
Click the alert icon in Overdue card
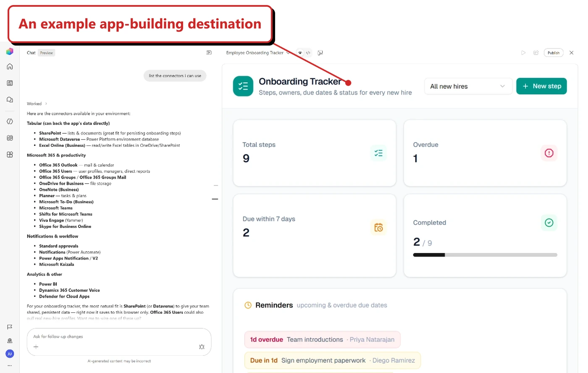(x=549, y=153)
